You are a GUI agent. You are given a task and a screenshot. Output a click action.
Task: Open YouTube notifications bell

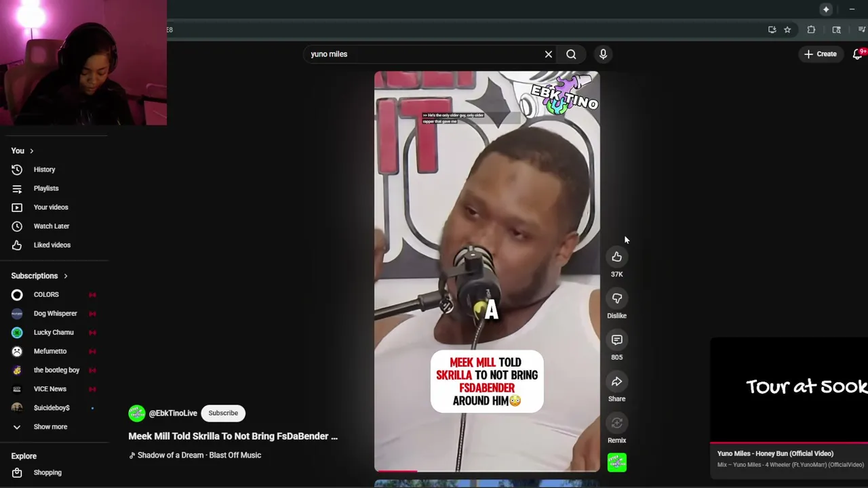tap(857, 54)
